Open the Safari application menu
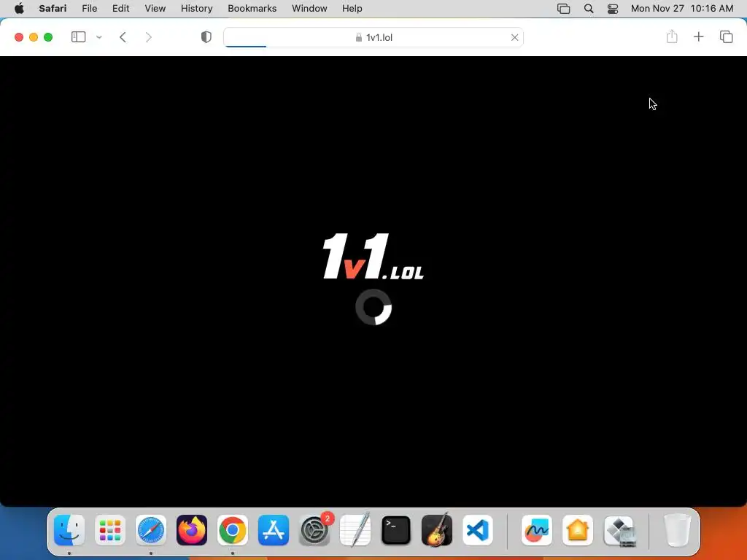Screen dimensions: 747x560 pos(53,9)
